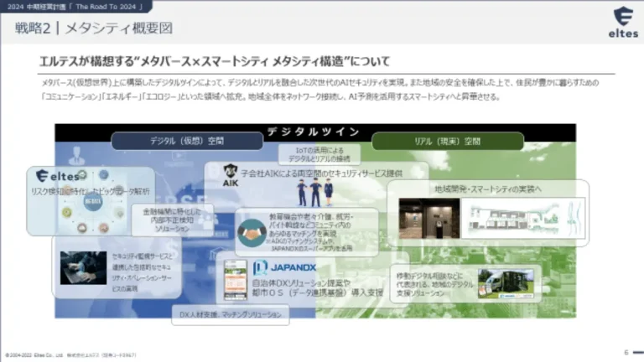The height and width of the screenshot is (362, 644).
Task: Click the 教育機会や老々介護 matching text
Action: [311, 233]
